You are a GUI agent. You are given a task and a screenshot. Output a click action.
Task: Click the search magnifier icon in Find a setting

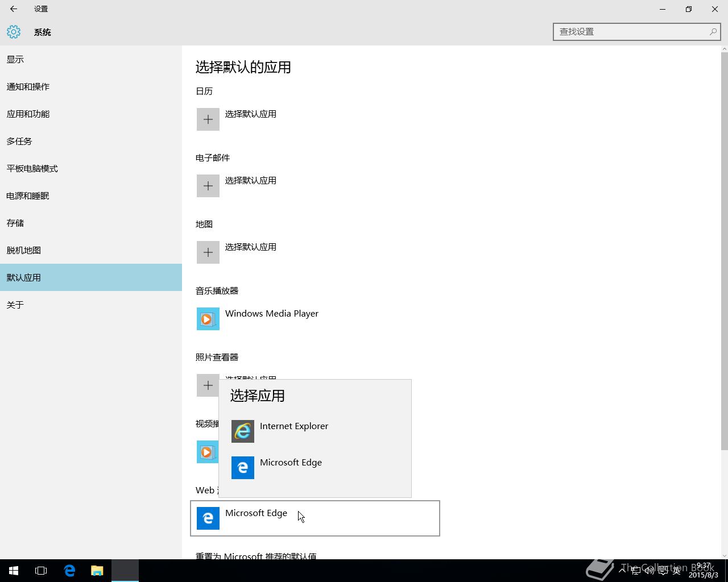[x=713, y=32]
